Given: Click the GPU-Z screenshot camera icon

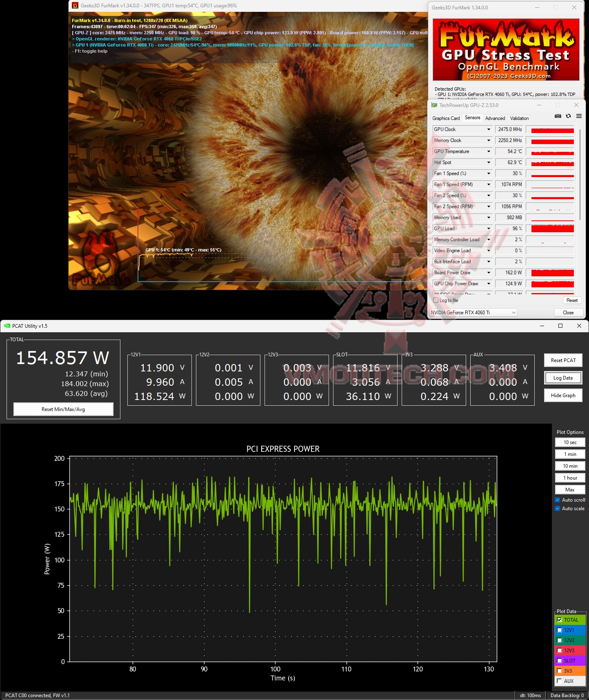Looking at the screenshot, I should (x=558, y=116).
